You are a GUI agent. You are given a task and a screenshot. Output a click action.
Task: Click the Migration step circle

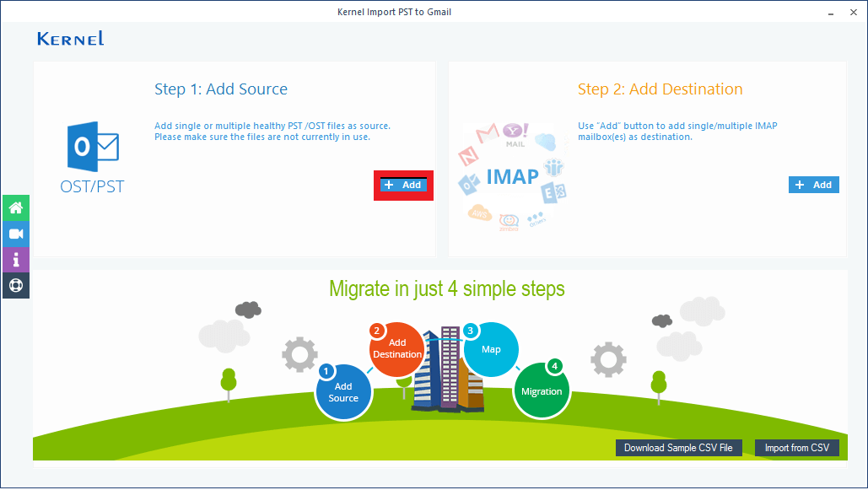point(542,390)
